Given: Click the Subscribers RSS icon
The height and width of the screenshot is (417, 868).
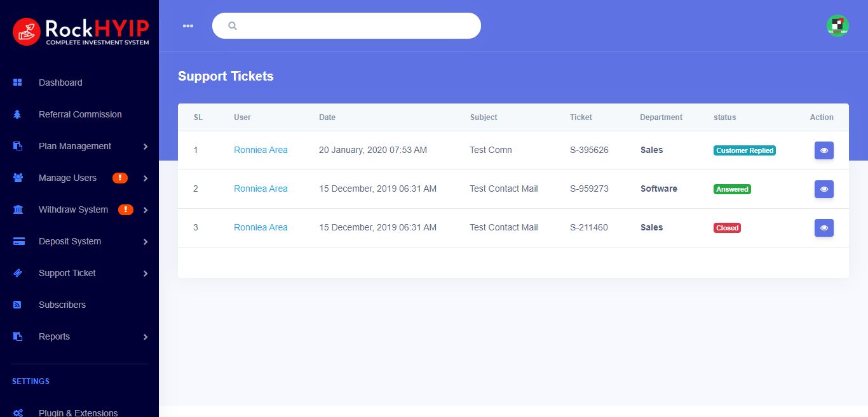Looking at the screenshot, I should click(x=18, y=305).
